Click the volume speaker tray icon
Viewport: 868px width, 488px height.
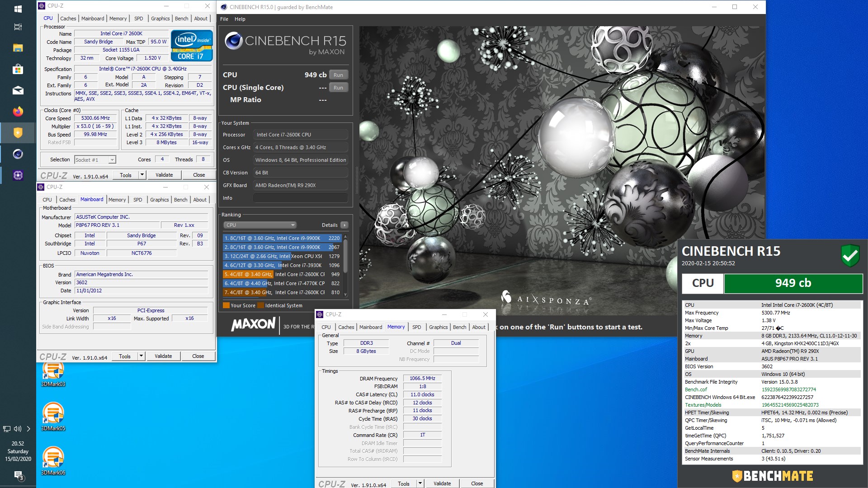(x=18, y=429)
